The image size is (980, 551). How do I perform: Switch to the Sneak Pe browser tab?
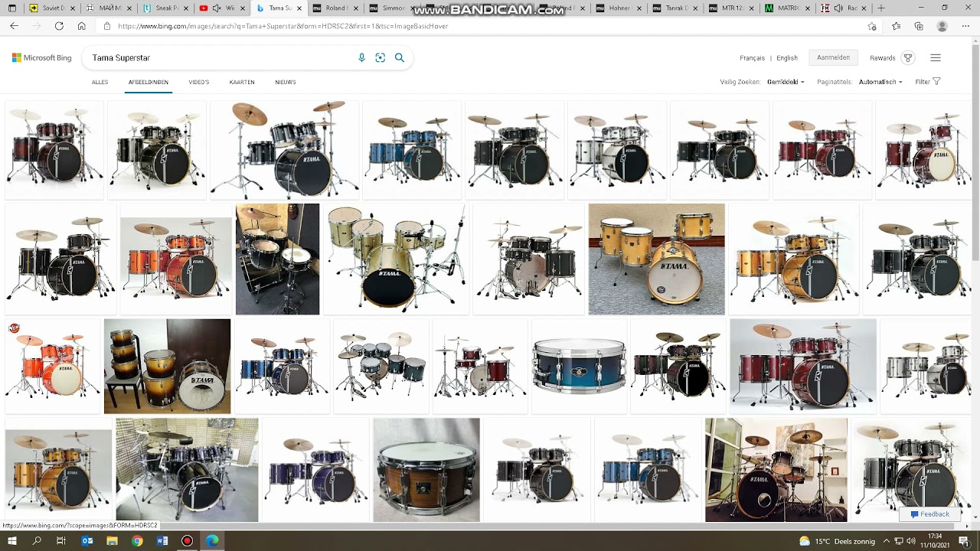[x=166, y=8]
